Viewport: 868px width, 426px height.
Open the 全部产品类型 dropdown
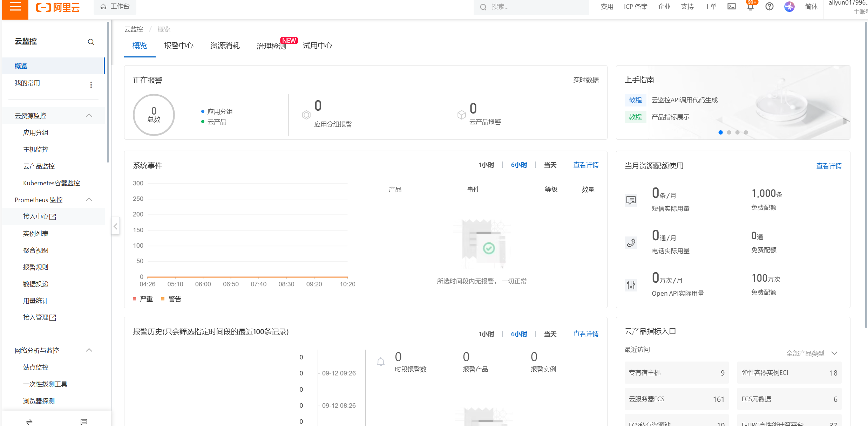pyautogui.click(x=812, y=353)
